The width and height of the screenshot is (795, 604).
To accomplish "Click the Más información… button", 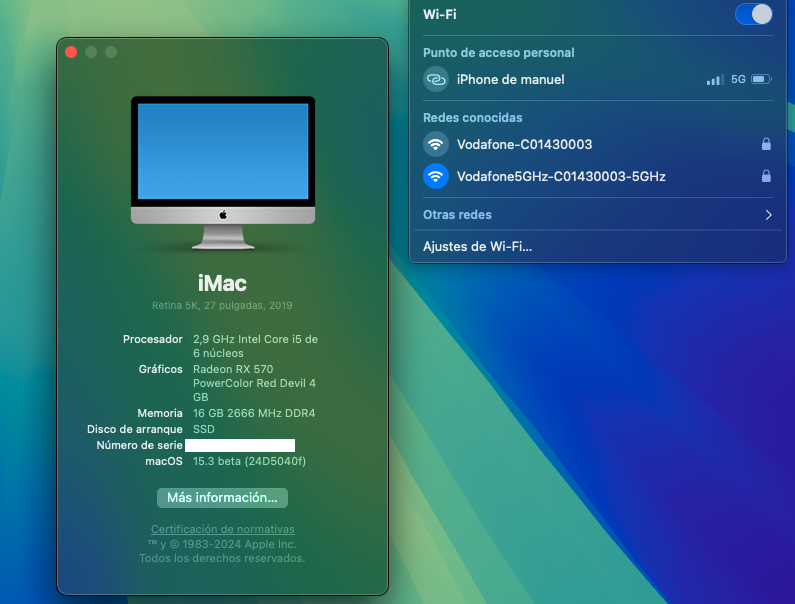I will click(223, 498).
